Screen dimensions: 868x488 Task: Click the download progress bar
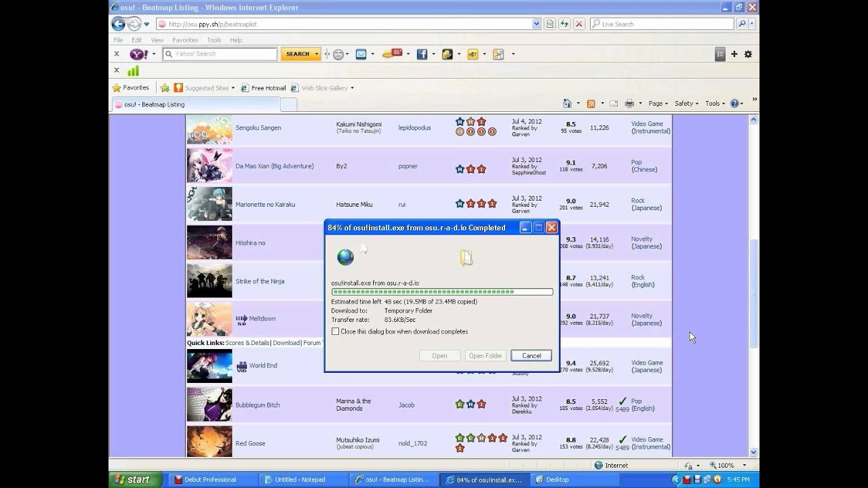click(442, 291)
